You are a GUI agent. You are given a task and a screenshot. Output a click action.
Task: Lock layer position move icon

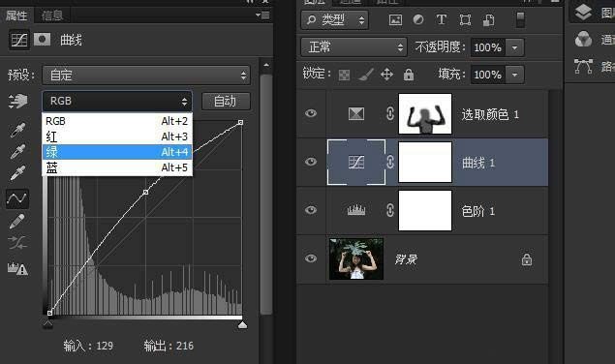[386, 75]
